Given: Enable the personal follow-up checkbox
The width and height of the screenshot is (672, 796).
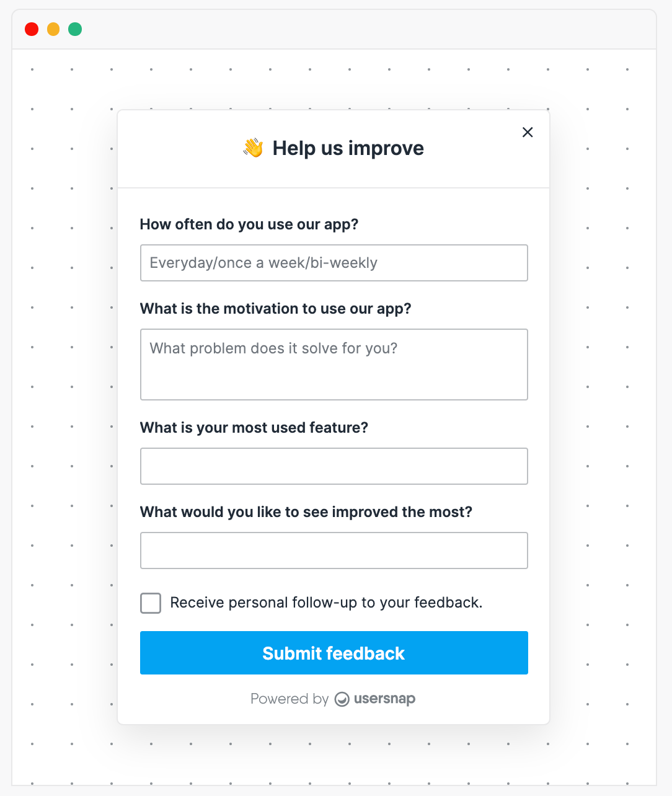Looking at the screenshot, I should [151, 603].
